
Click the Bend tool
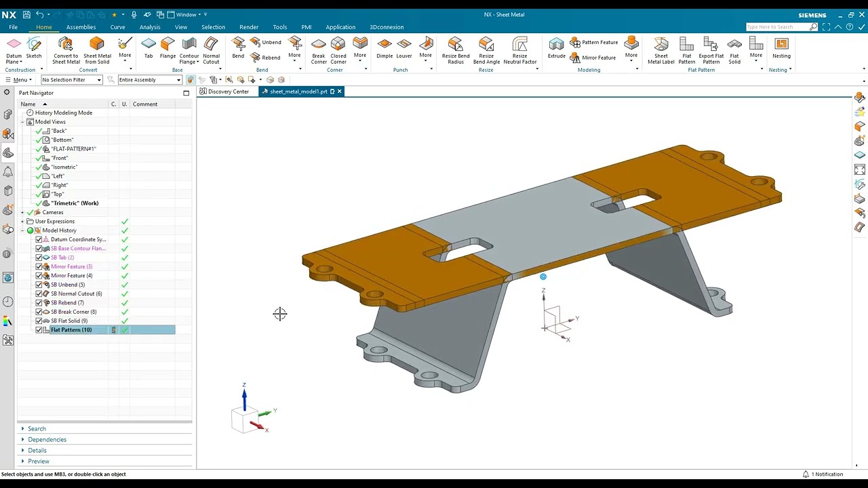click(238, 48)
